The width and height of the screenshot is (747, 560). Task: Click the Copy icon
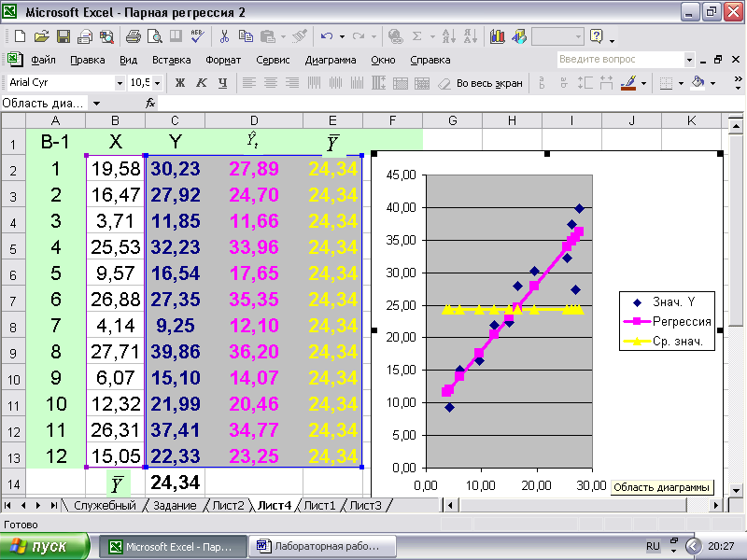tap(246, 36)
